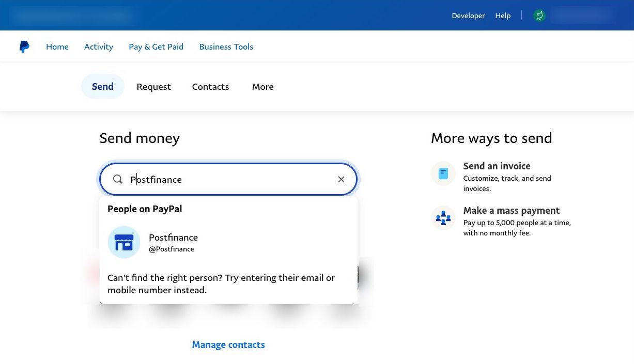Open the Help link in the header

pyautogui.click(x=503, y=15)
